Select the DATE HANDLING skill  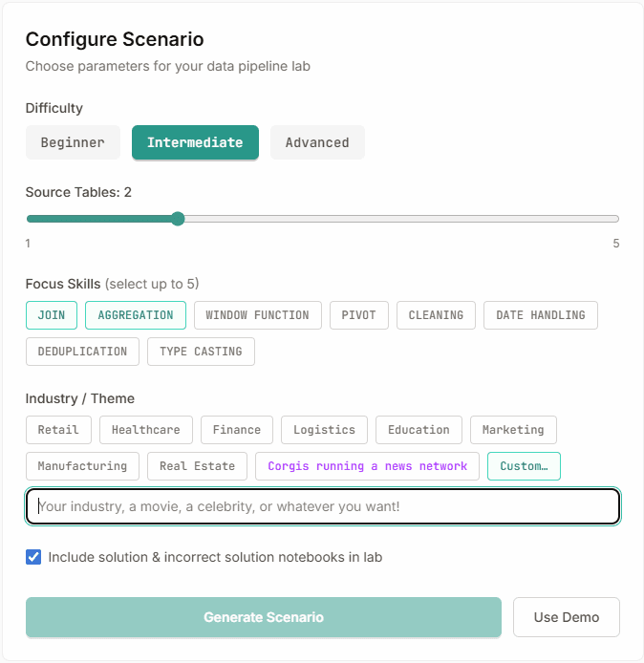click(x=541, y=315)
